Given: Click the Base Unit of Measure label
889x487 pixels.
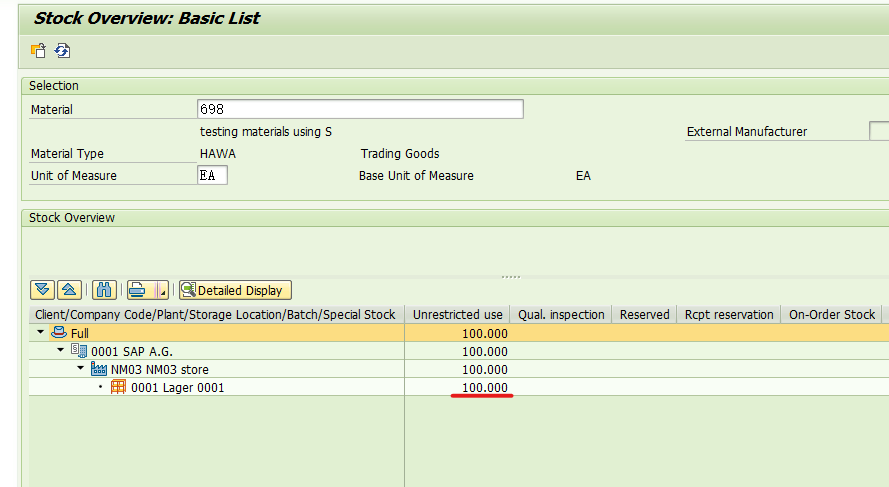Looking at the screenshot, I should pos(416,176).
